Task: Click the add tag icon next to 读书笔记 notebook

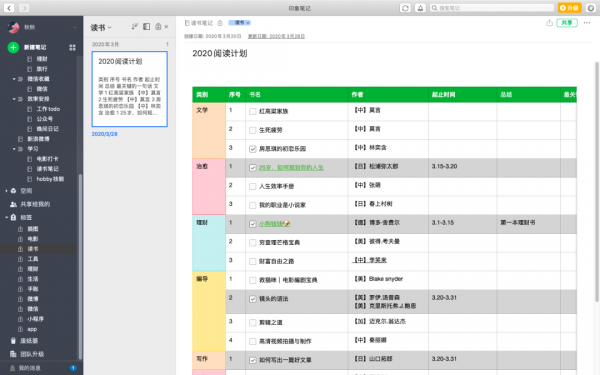Action: [220, 23]
